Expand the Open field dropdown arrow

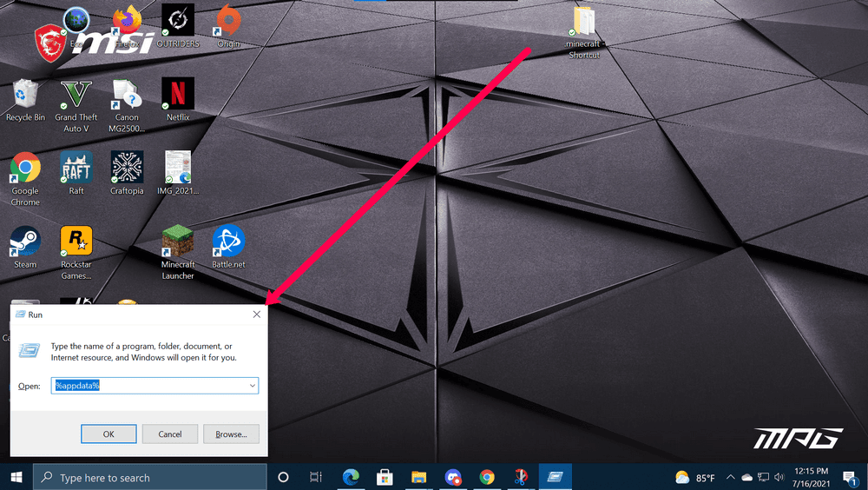pos(252,385)
